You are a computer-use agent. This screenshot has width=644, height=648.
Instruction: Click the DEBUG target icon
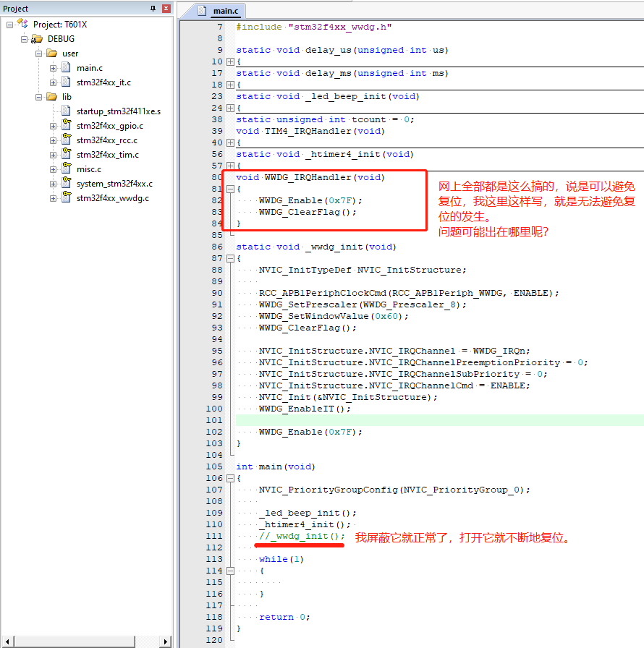(37, 38)
